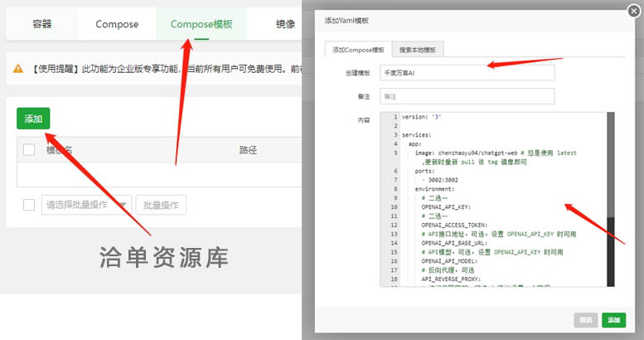The image size is (644, 340).
Task: Click the OPENAI_ACCESS_TOKEN: line
Action: [454, 225]
